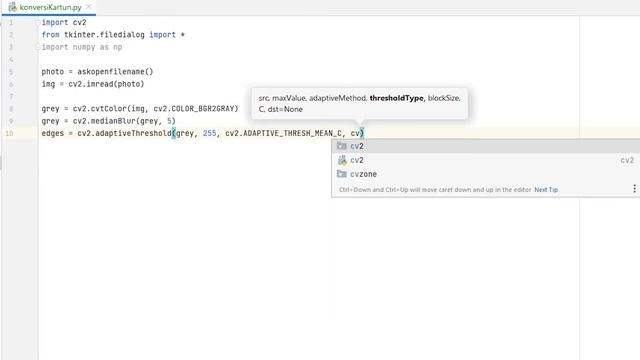Image resolution: width=640 pixels, height=360 pixels.
Task: Click line number 5 in the gutter
Action: pyautogui.click(x=11, y=72)
